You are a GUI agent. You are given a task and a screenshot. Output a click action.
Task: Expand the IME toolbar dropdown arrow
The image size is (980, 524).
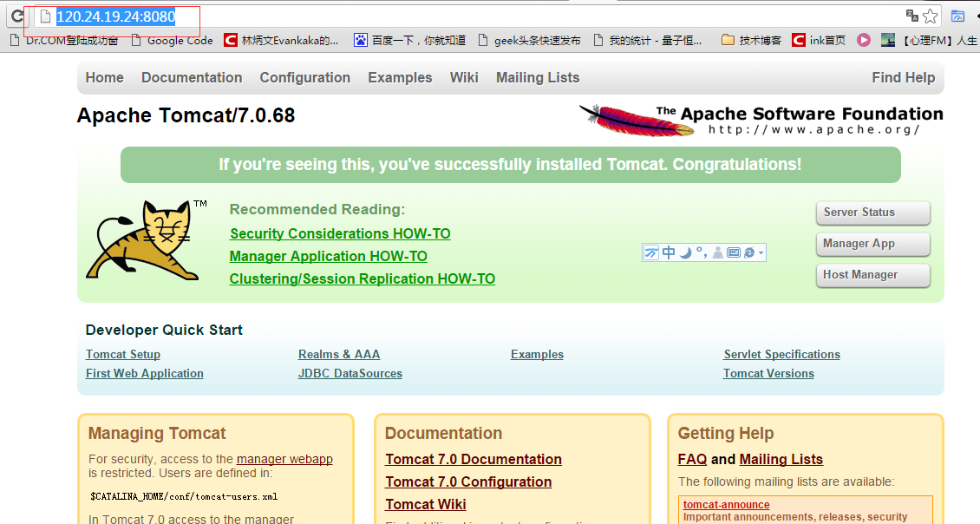click(761, 253)
